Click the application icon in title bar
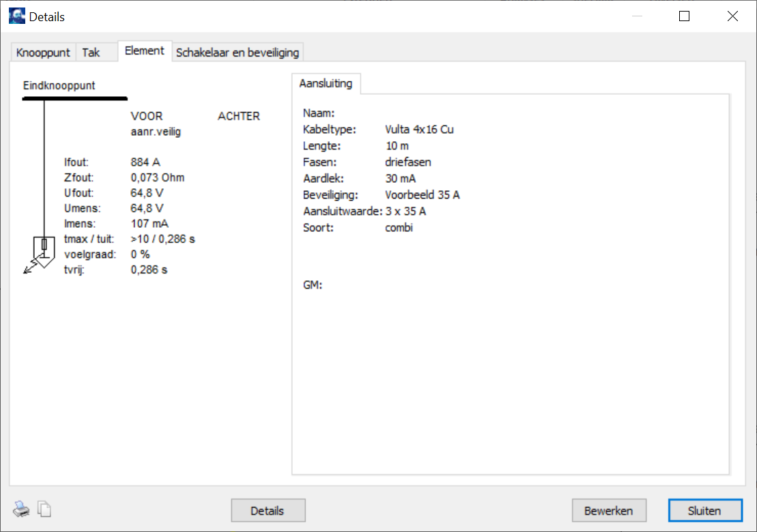Image resolution: width=757 pixels, height=532 pixels. click(16, 16)
